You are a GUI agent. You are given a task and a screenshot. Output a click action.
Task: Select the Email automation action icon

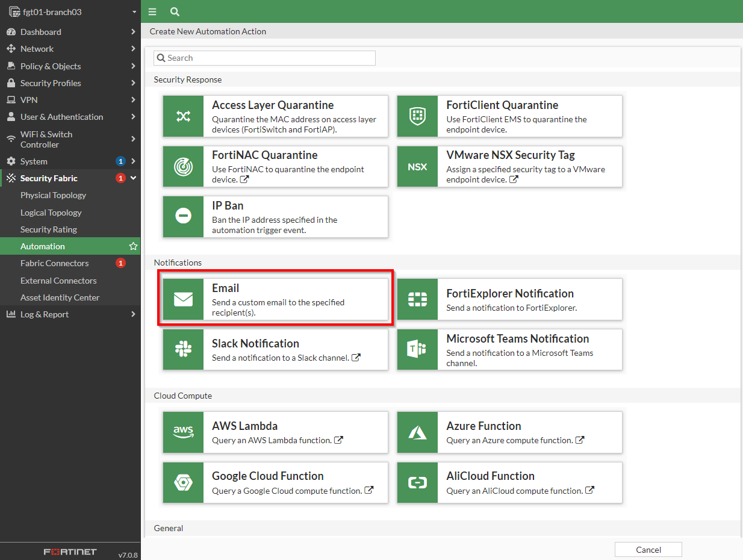pyautogui.click(x=183, y=299)
